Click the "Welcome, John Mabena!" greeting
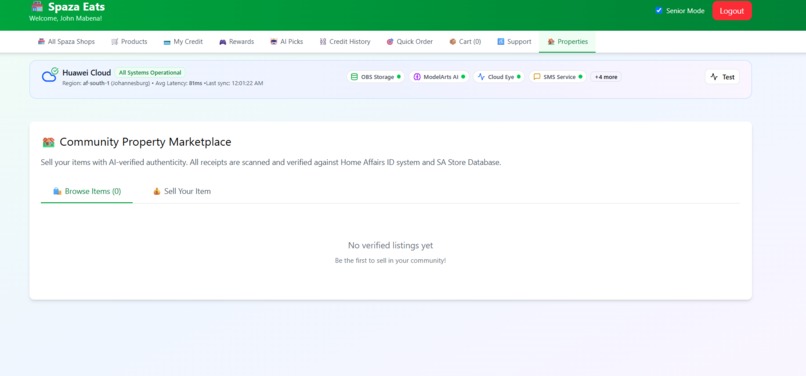 tap(65, 19)
